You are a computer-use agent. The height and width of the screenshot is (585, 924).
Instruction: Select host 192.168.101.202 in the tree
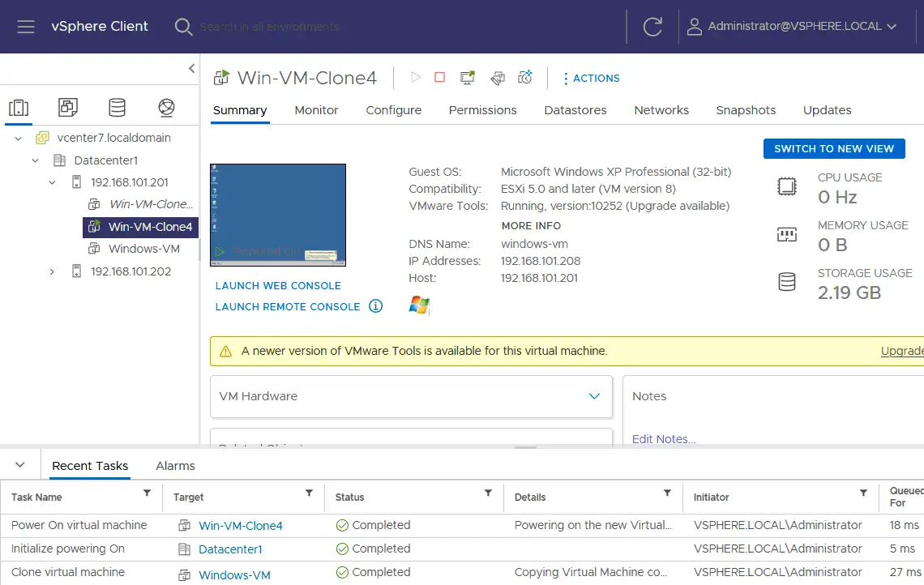point(130,271)
